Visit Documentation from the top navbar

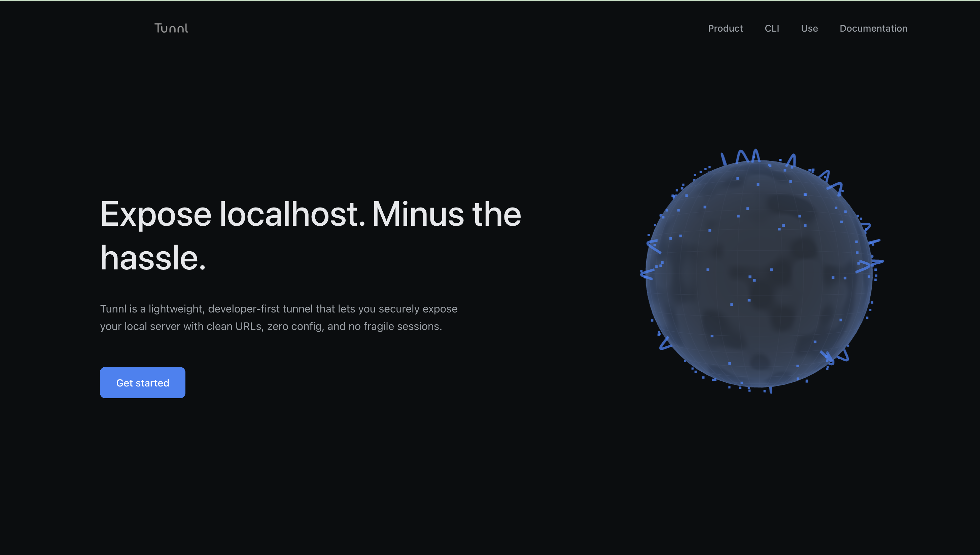(x=874, y=28)
